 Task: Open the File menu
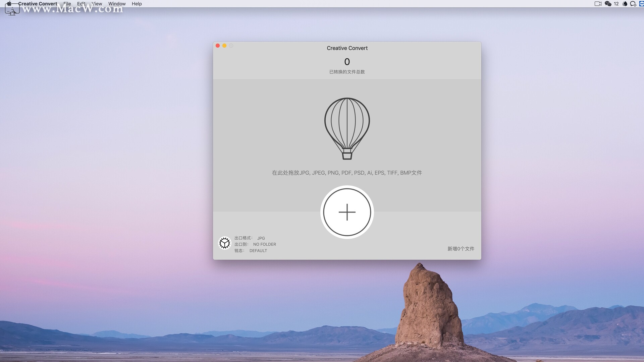67,4
